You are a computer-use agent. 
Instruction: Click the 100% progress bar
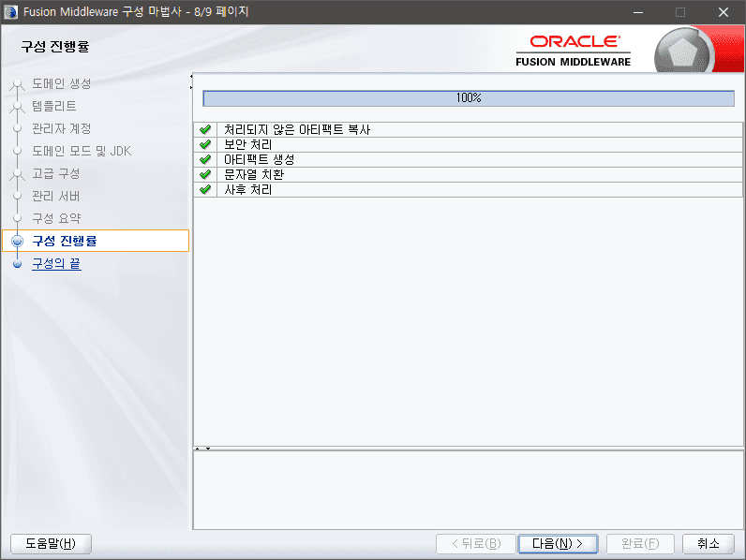click(469, 98)
